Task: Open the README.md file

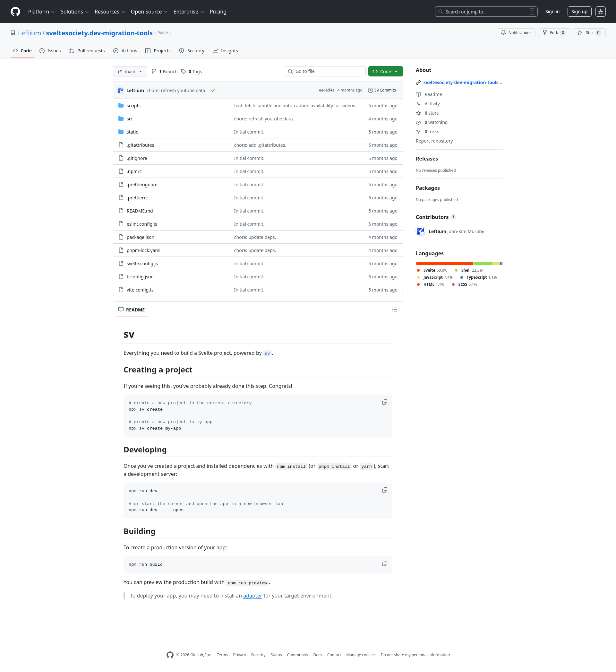Action: pyautogui.click(x=140, y=211)
